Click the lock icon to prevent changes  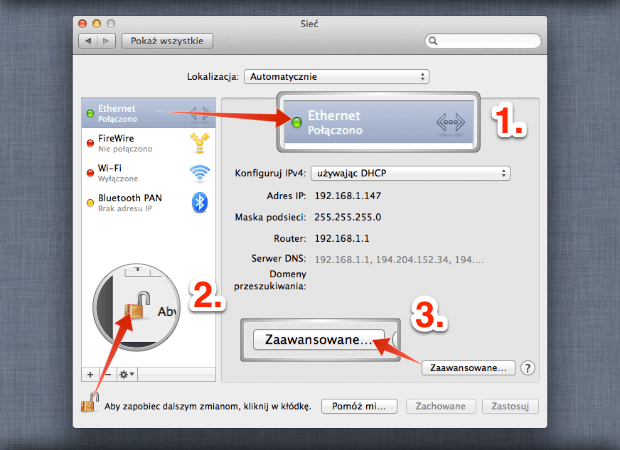click(x=90, y=403)
